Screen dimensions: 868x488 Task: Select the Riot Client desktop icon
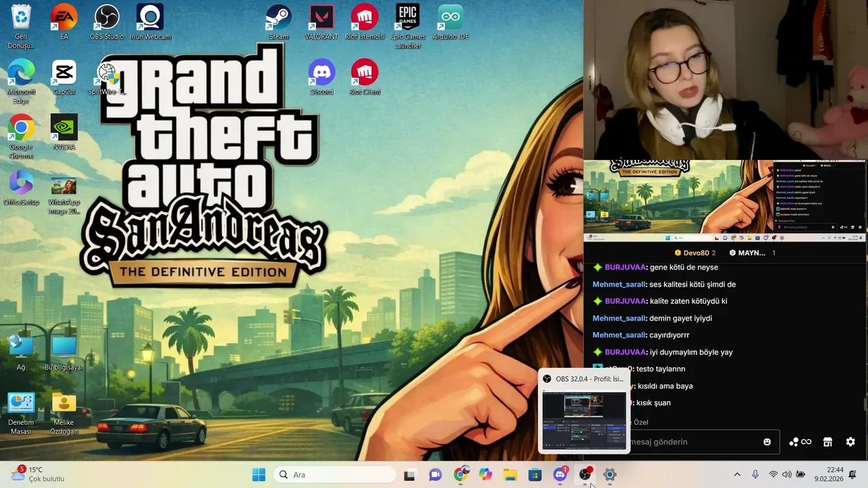[x=365, y=77]
